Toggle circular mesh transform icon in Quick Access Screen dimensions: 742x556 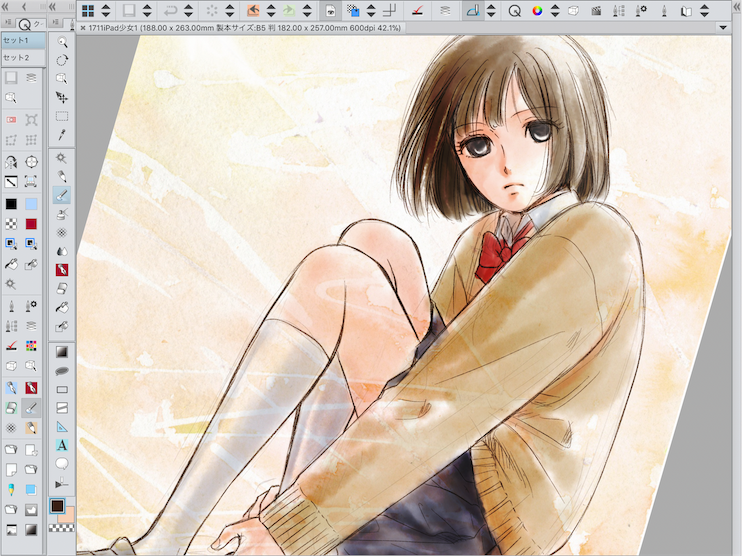tap(31, 120)
